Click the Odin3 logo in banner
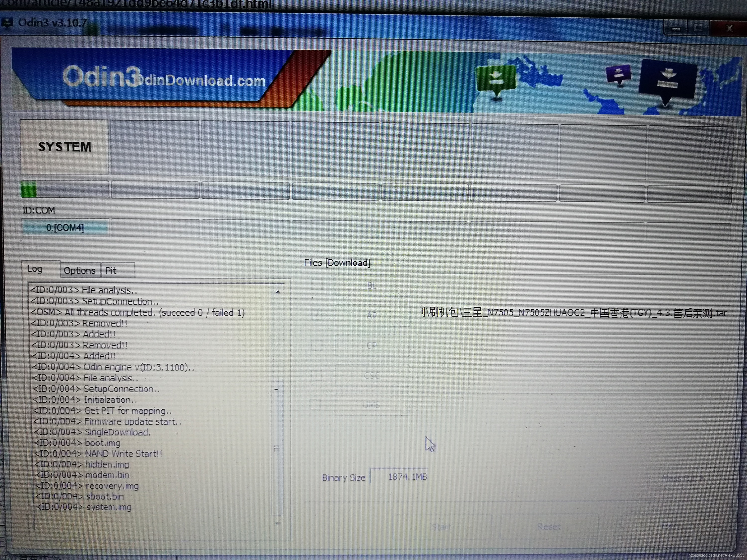The height and width of the screenshot is (560, 747). 101,77
